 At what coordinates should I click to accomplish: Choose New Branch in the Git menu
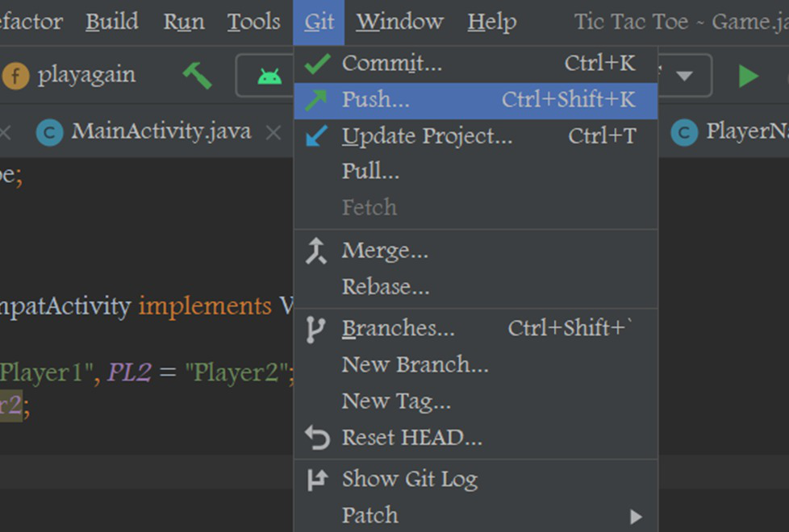(x=415, y=364)
